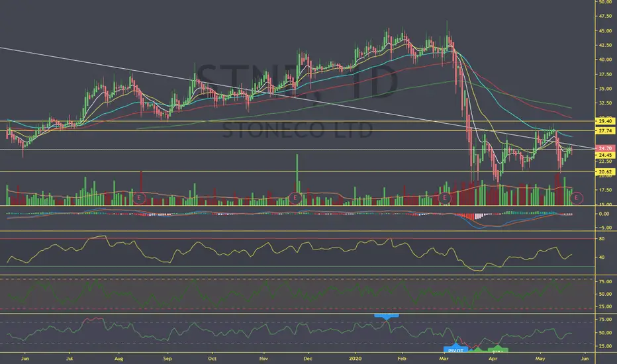The image size is (617, 364).
Task: Select the 37.50 price axis value
Action: click(x=605, y=74)
